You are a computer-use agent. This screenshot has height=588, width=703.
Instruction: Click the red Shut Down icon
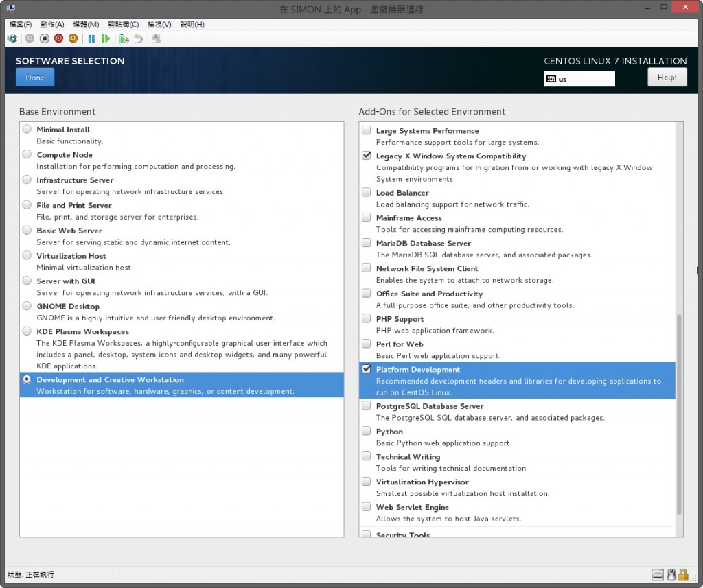point(59,38)
